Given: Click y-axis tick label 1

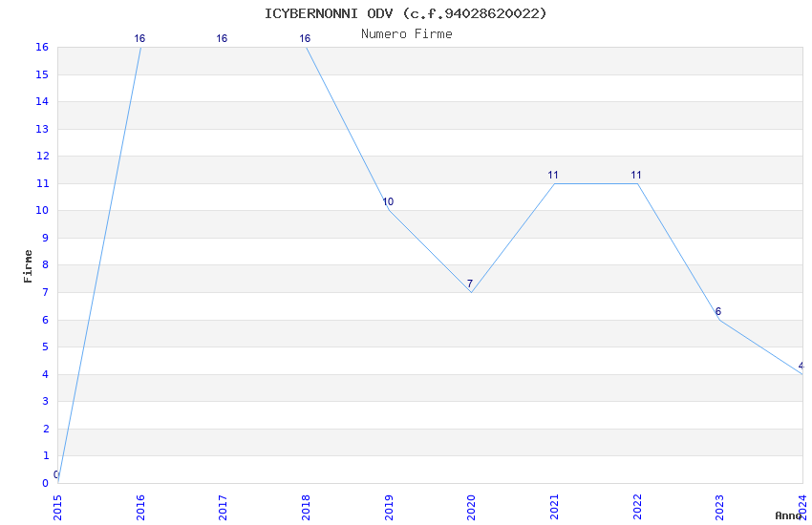Looking at the screenshot, I should [46, 455].
